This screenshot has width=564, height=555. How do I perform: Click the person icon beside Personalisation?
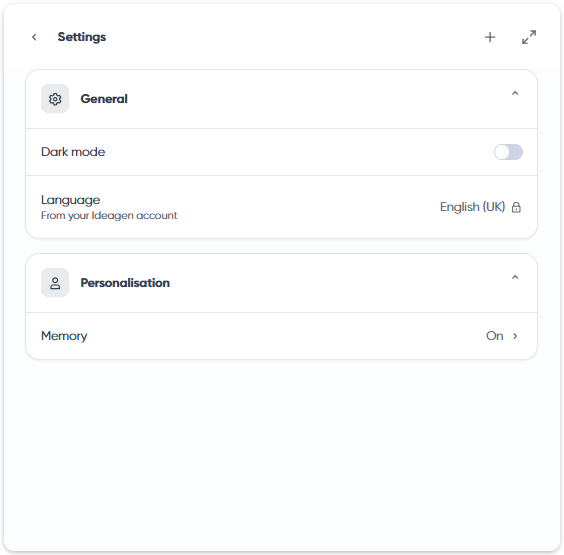tap(55, 283)
